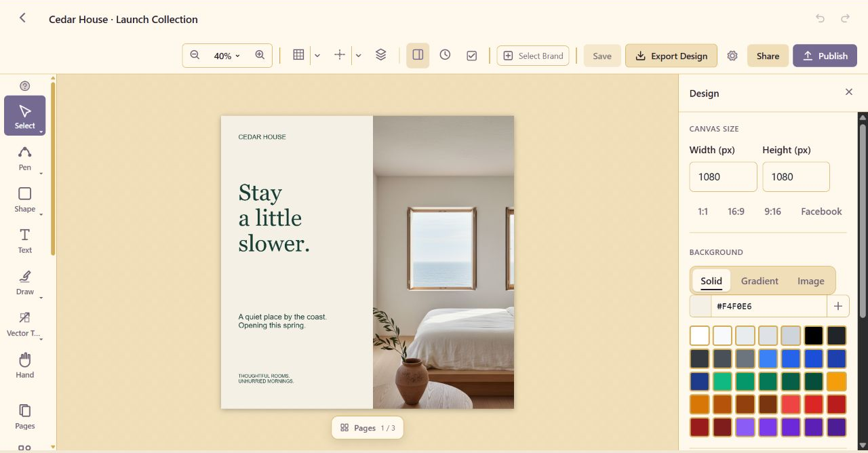Screen dimensions: 868x453
Task: Apply the 16:9 canvas preset
Action: point(736,212)
